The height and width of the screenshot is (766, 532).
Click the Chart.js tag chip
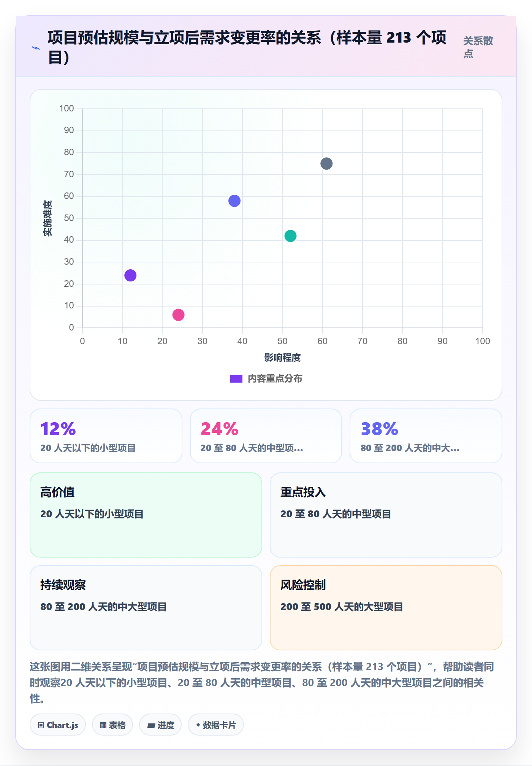pos(58,725)
